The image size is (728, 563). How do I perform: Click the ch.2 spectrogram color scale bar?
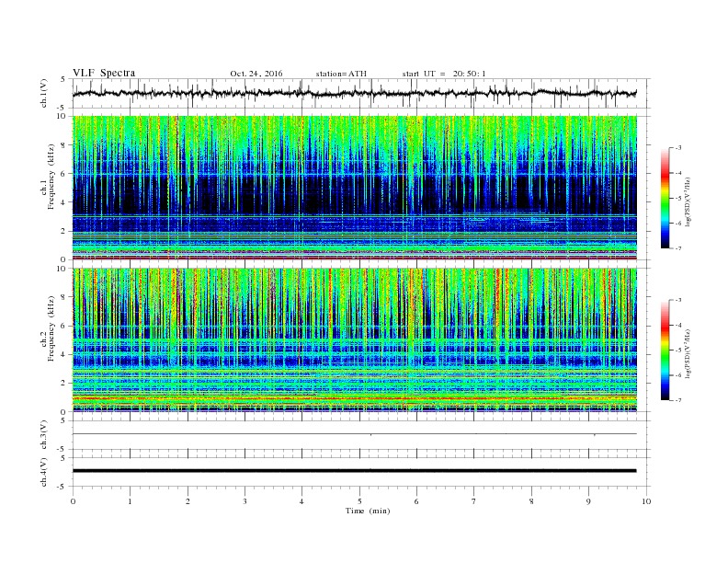pyautogui.click(x=665, y=350)
